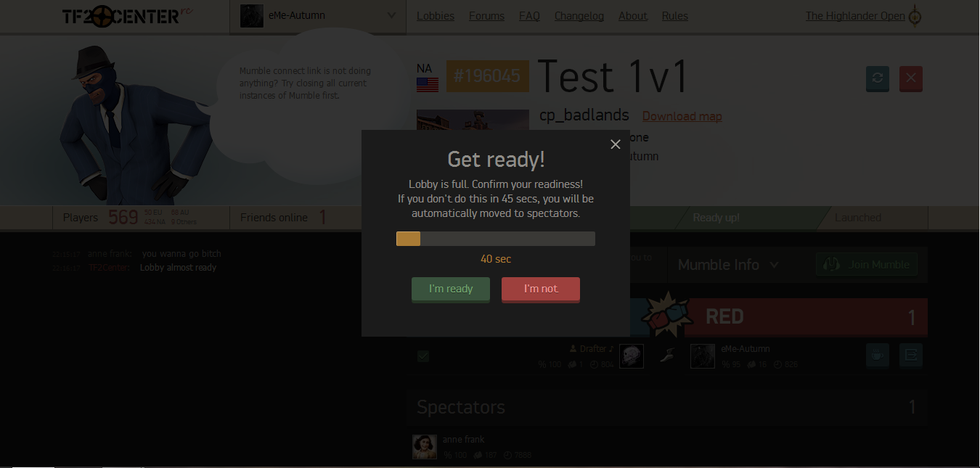980x468 pixels.
Task: Open the Lobbies page
Action: click(x=436, y=16)
